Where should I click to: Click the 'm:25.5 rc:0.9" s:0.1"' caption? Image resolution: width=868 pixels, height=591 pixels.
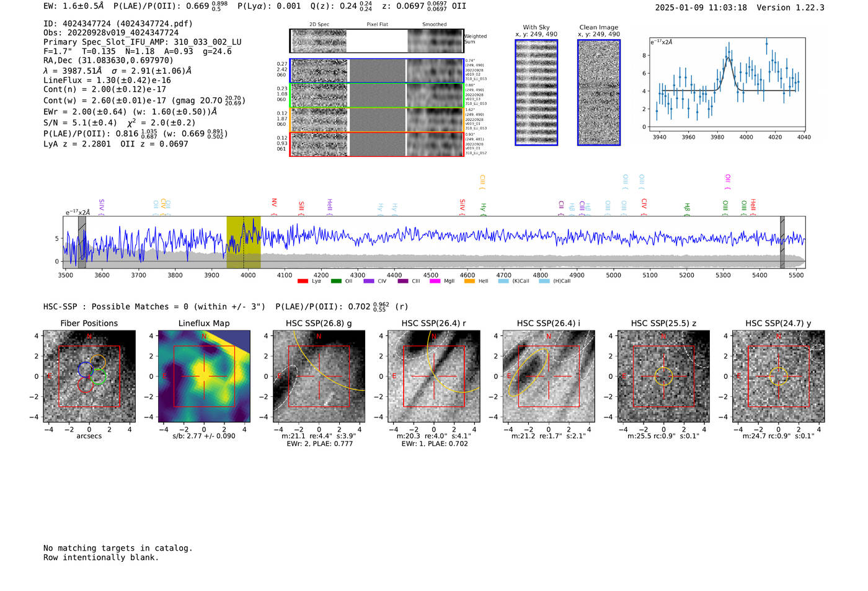(663, 436)
